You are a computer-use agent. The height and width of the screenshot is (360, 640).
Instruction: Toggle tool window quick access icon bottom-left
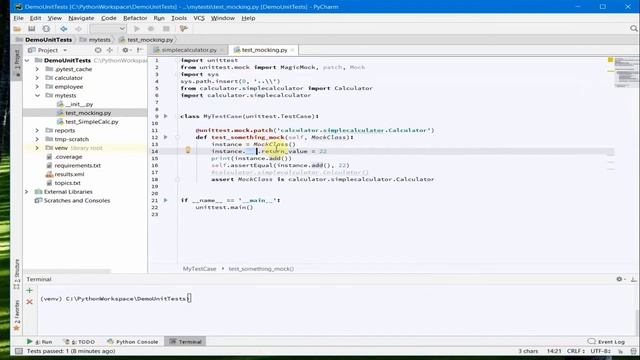point(18,351)
